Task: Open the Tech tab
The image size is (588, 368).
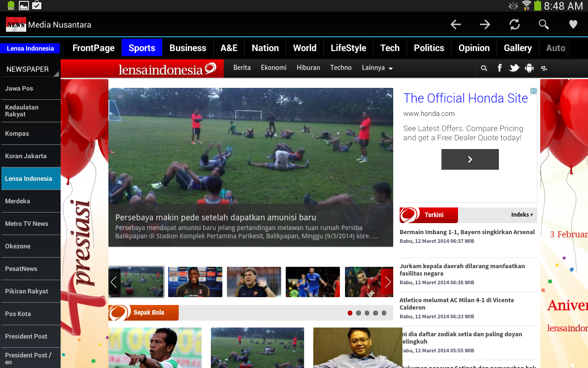Action: coord(390,48)
